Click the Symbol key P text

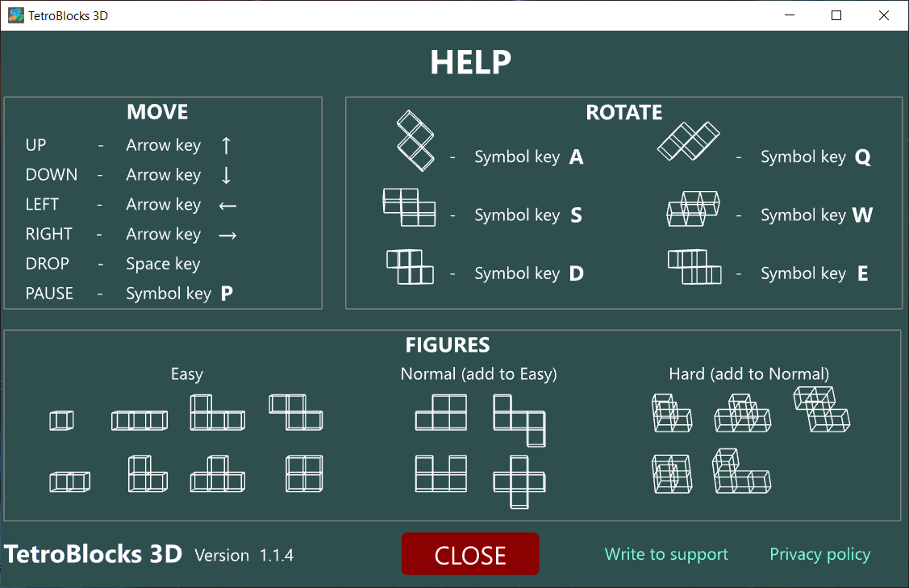pyautogui.click(x=179, y=294)
